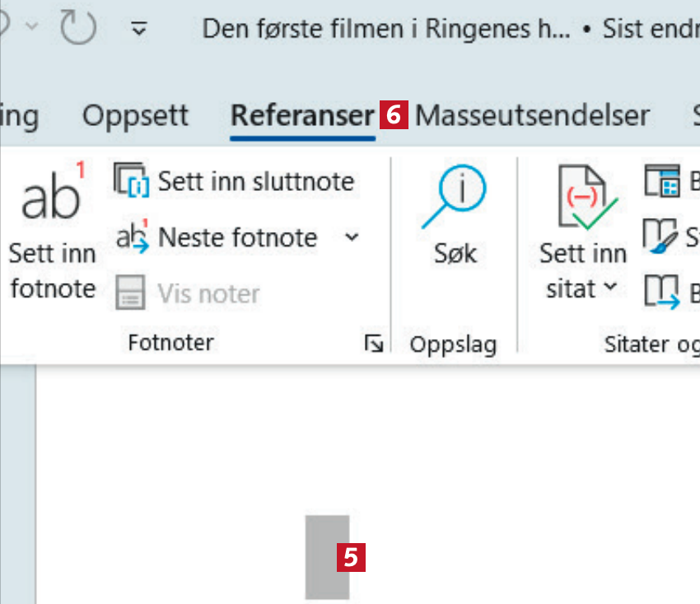Viewport: 700px width, 604px height.
Task: Expand the Neste fotnote dropdown arrow
Action: coord(352,238)
